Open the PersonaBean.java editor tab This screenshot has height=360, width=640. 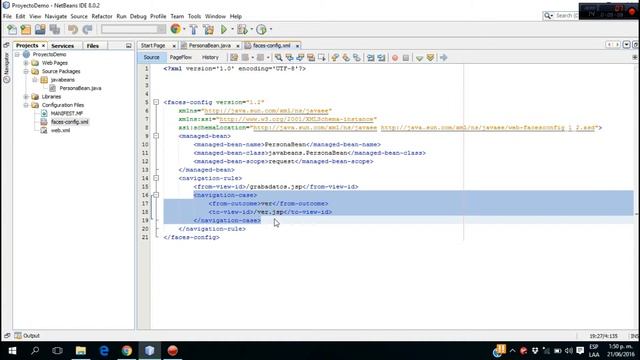(210, 46)
